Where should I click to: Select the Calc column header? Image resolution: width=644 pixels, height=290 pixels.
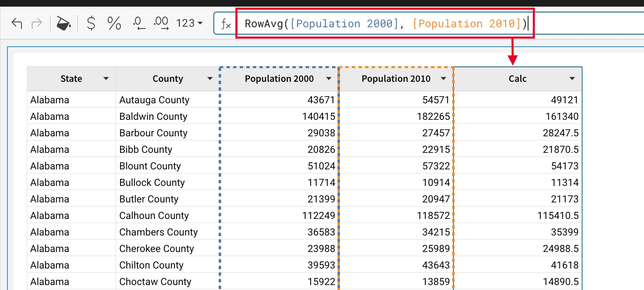517,78
